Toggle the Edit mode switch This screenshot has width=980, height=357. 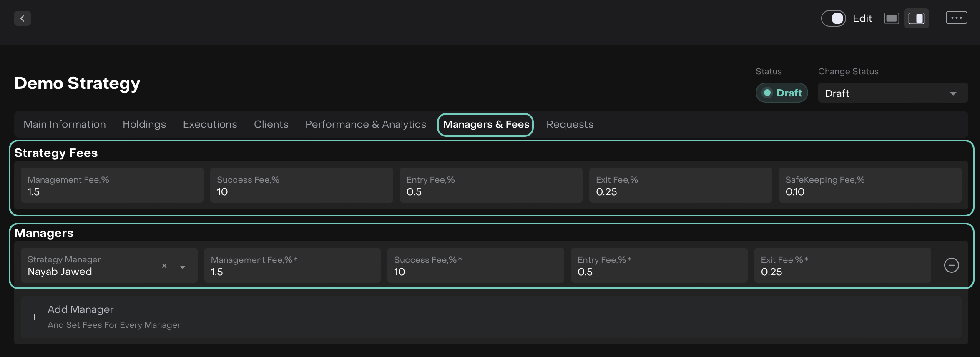(833, 18)
